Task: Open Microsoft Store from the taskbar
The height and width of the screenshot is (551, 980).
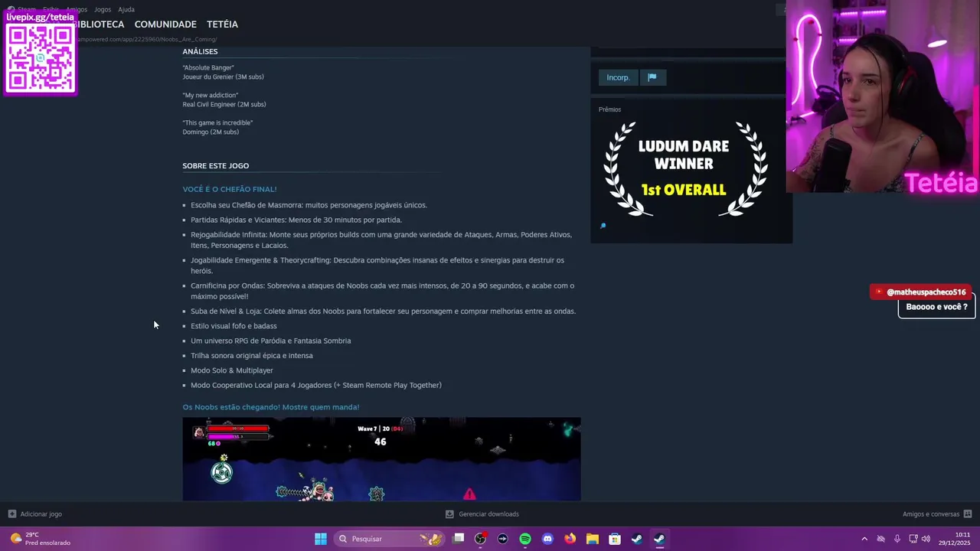Action: coord(614,539)
